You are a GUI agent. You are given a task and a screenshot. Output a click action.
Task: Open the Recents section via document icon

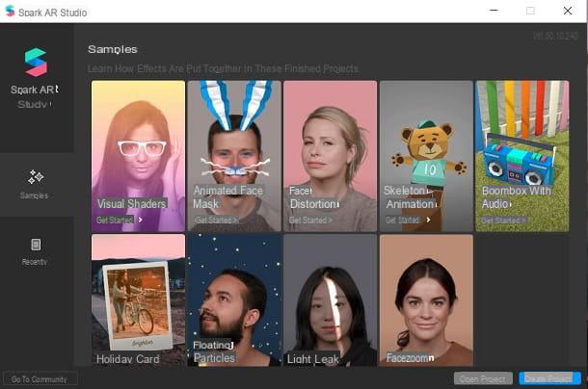click(36, 245)
